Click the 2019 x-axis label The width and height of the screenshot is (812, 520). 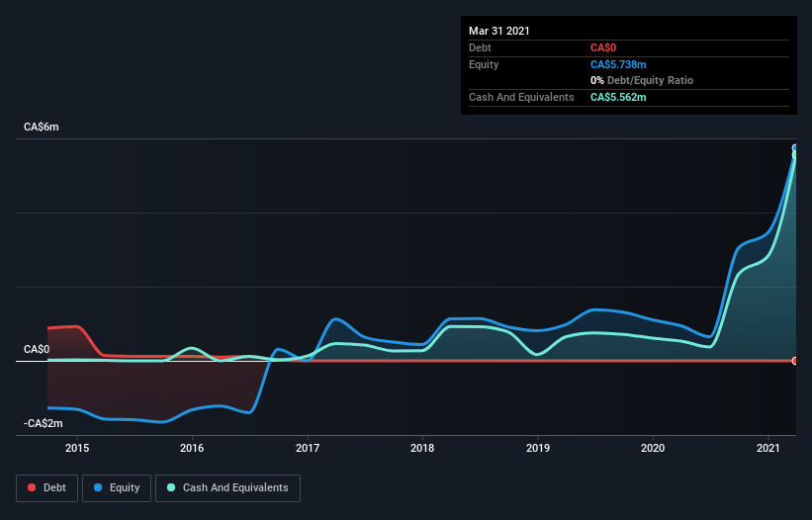(x=538, y=448)
